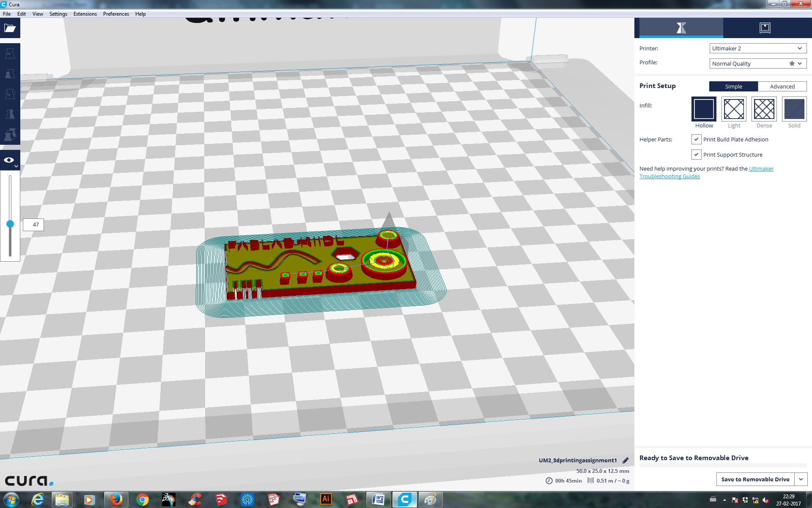
Task: Open Paint from taskbar
Action: (431, 500)
